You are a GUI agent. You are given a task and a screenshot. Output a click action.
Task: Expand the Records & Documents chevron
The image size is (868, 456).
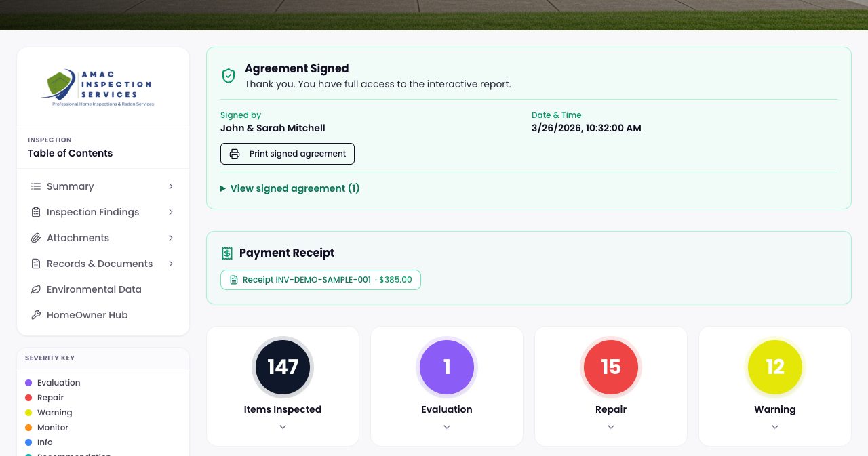[171, 264]
